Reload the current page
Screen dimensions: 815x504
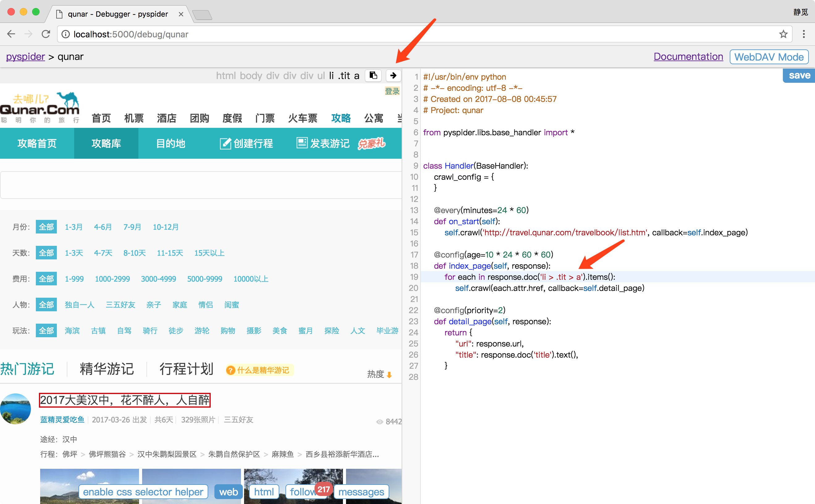coord(46,34)
